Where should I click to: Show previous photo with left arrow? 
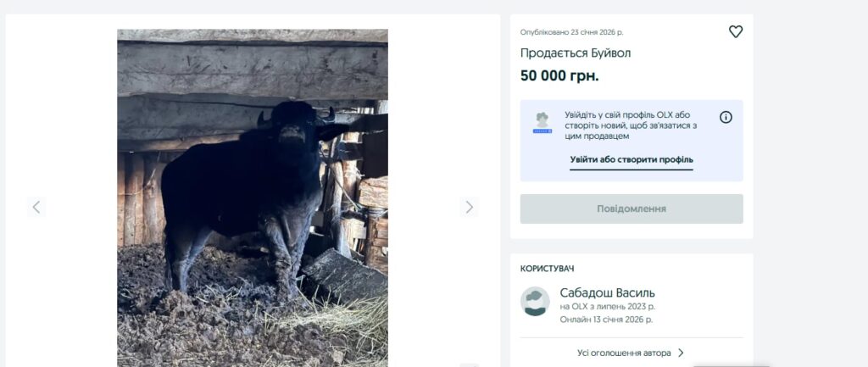click(x=36, y=207)
